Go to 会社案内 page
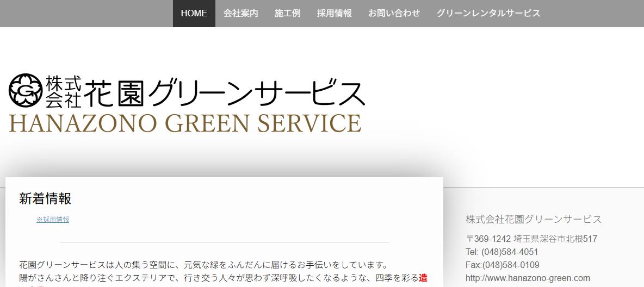Viewport: 644px width, 287px height. pyautogui.click(x=240, y=13)
